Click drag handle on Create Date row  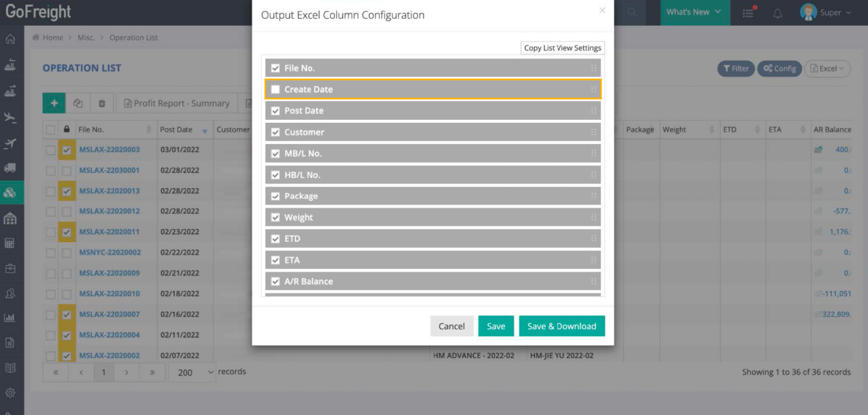point(593,89)
